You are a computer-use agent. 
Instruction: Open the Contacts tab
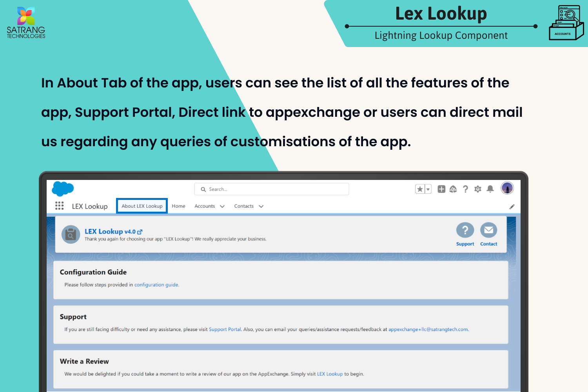point(244,206)
